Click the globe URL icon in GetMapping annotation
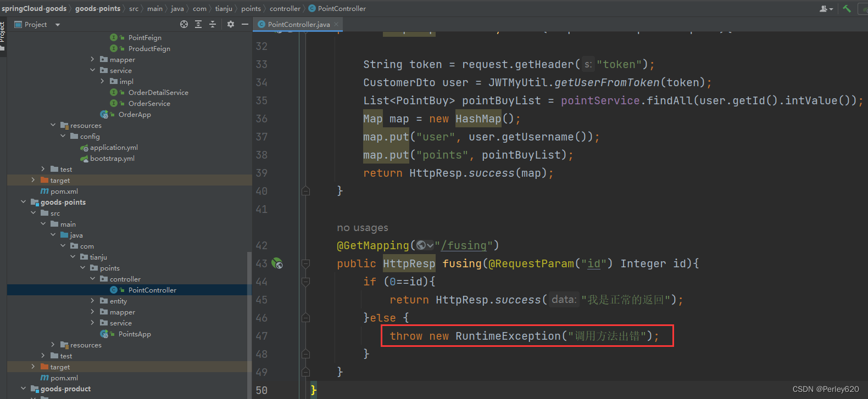Screen dimensions: 868x399 pyautogui.click(x=425, y=245)
